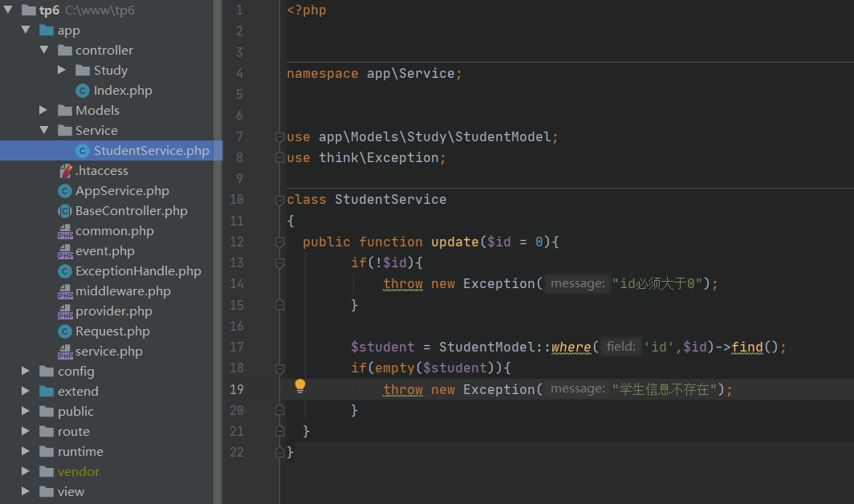Click the find method call on line 17
Image resolution: width=854 pixels, height=504 pixels.
point(747,347)
